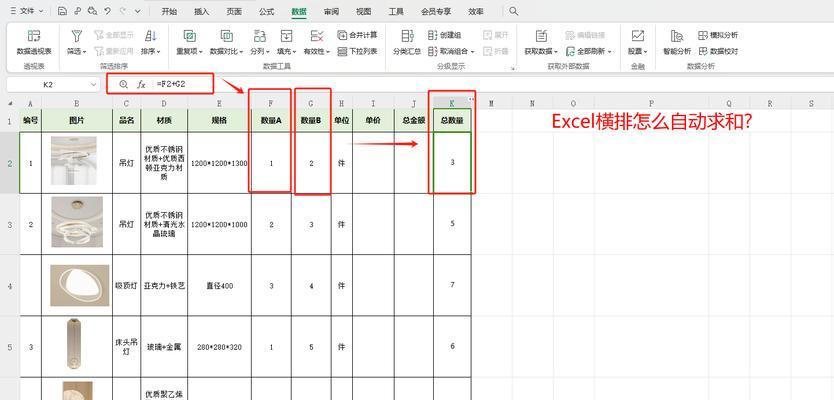Open the 分级显示 group dialog launcher
This screenshot has height=400, width=834.
pos(513,68)
